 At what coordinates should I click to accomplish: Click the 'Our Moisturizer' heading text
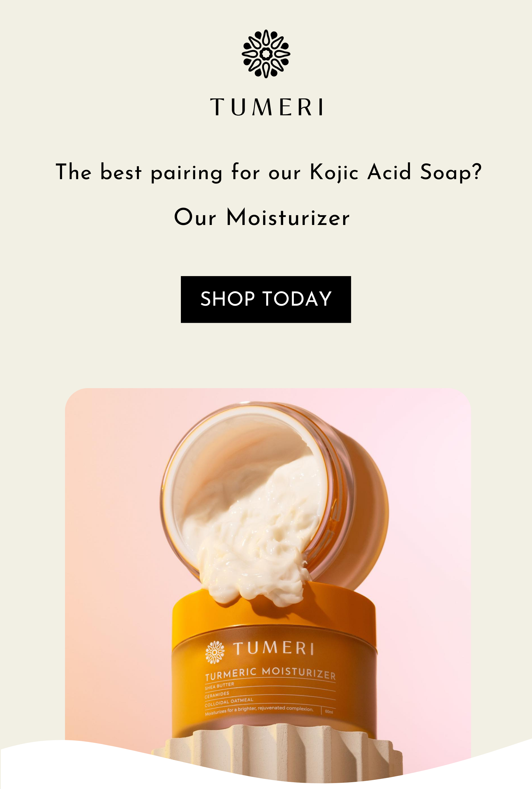262,218
